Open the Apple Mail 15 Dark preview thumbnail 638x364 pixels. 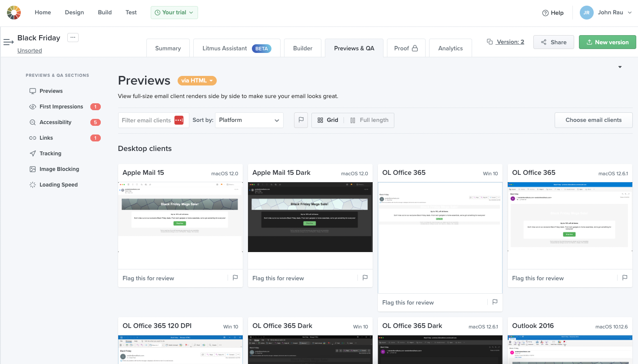pyautogui.click(x=310, y=217)
